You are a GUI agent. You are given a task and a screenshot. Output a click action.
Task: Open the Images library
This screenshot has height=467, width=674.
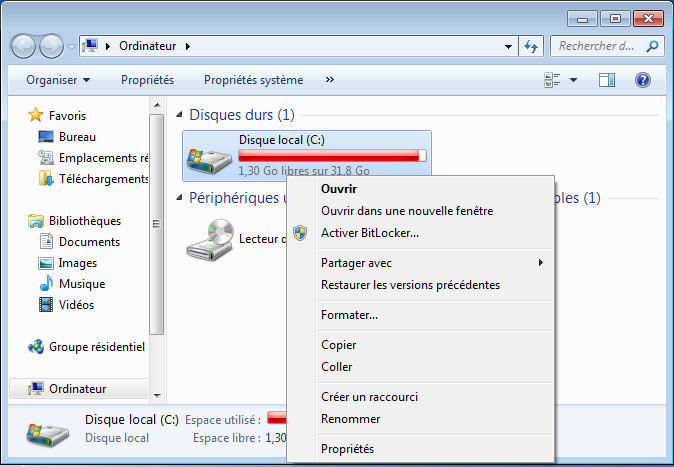point(78,263)
